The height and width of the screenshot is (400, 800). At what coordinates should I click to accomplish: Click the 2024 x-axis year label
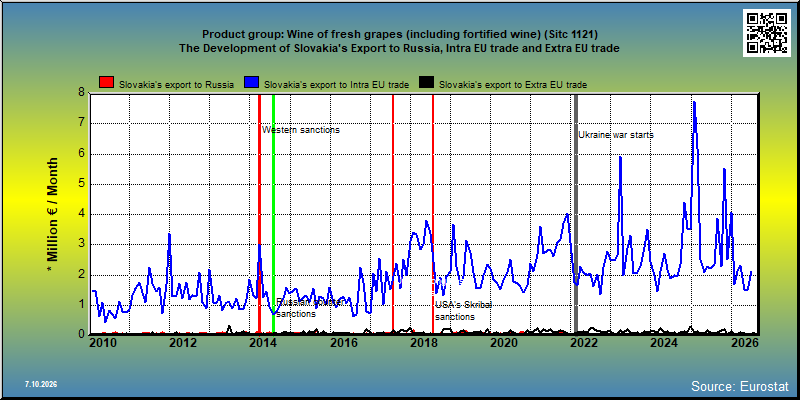pyautogui.click(x=663, y=342)
